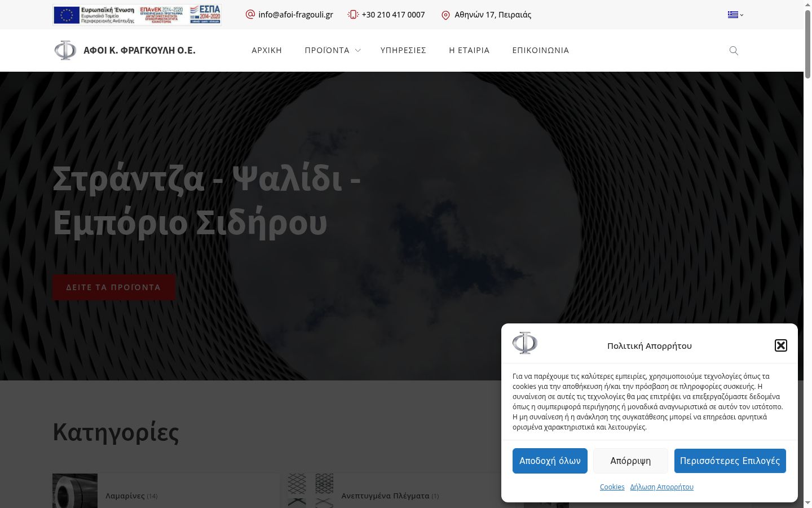Click the Στράντζα - Ψαλίδι hero headline

click(x=206, y=200)
